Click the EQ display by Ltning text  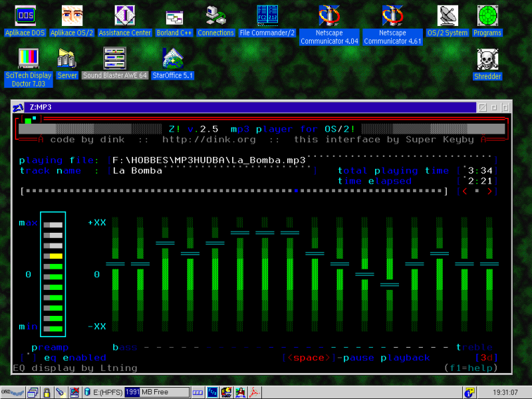[x=75, y=368]
